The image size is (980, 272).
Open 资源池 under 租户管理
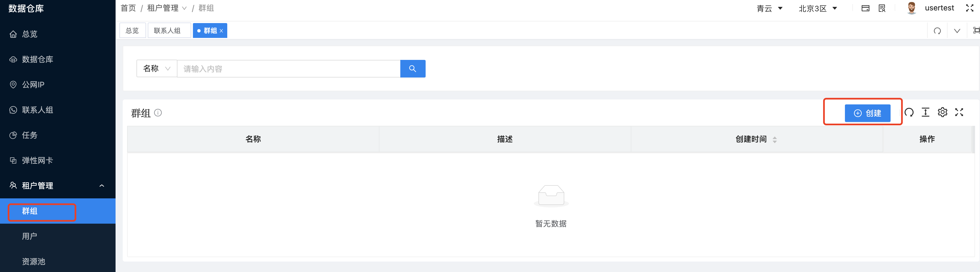(34, 261)
